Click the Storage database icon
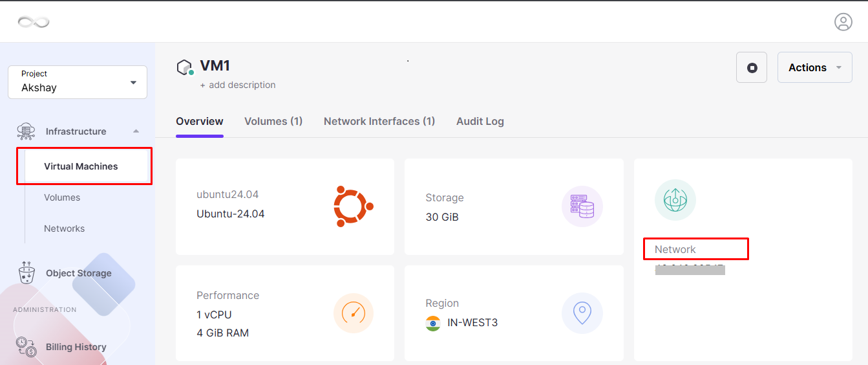Screen dimensions: 868x365 [x=582, y=206]
